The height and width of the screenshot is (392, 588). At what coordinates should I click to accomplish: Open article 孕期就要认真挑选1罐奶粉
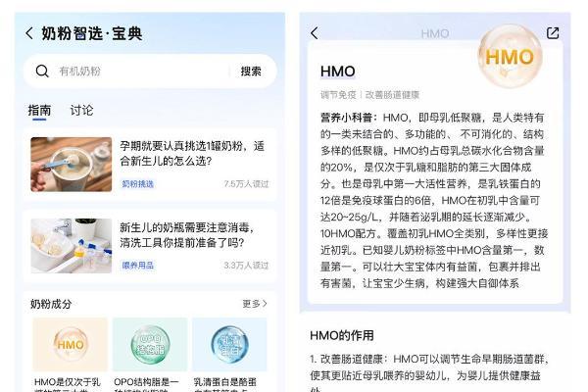pyautogui.click(x=192, y=154)
